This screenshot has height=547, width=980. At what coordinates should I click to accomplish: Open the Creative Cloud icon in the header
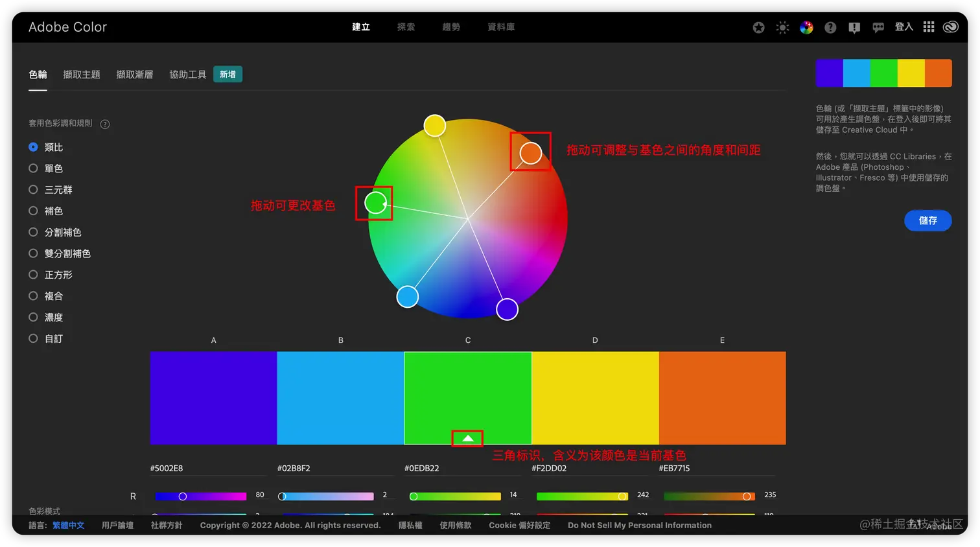tap(950, 27)
